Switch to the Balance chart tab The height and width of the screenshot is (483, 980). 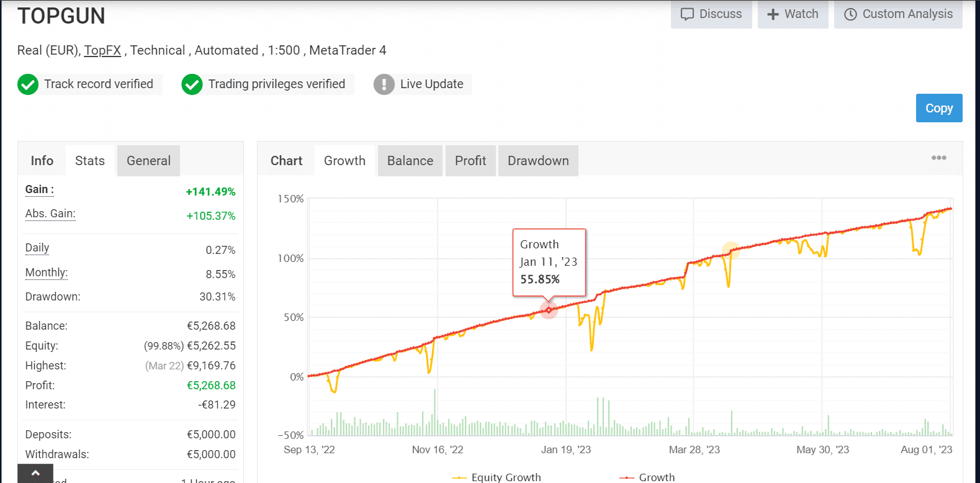click(410, 161)
